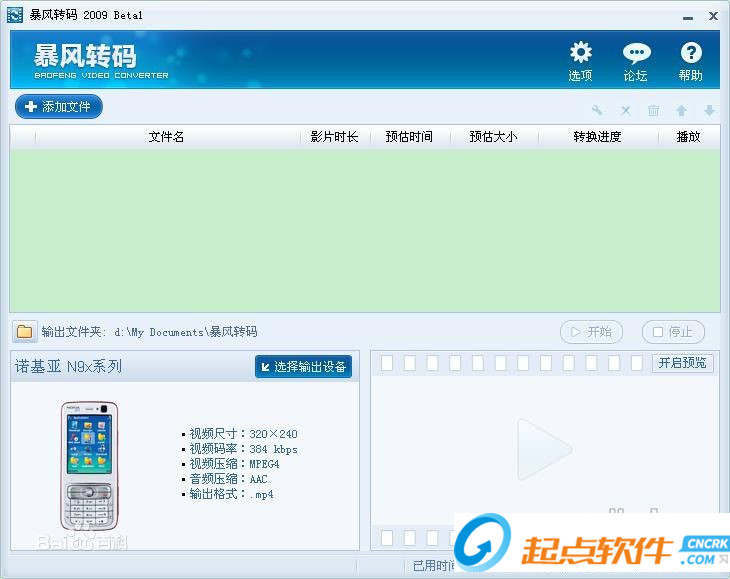Click the output path d:\My Documents\暴风转码
Image resolution: width=730 pixels, height=579 pixels.
(186, 332)
